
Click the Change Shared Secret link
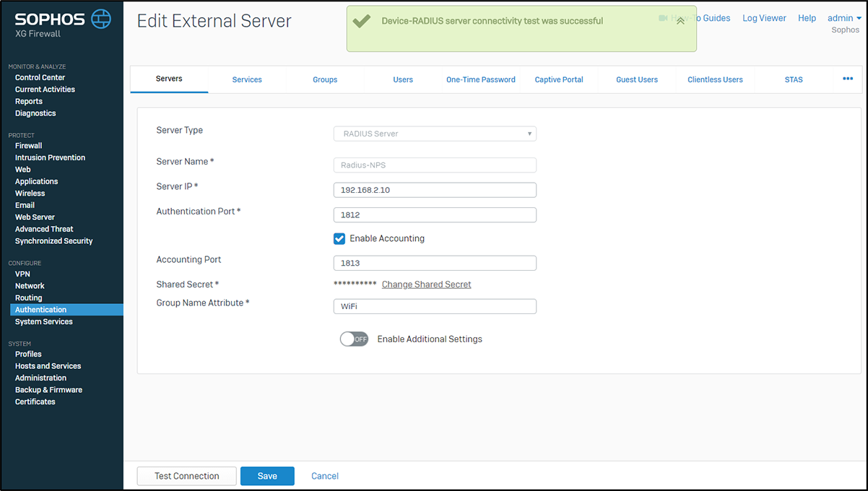426,284
